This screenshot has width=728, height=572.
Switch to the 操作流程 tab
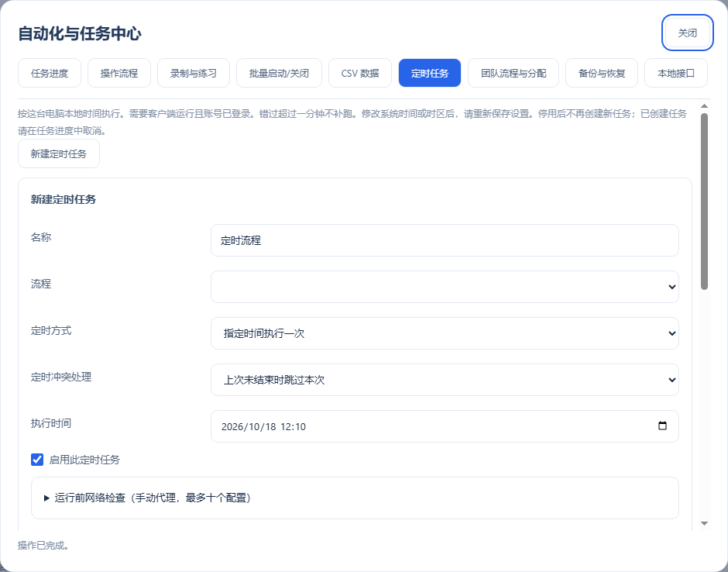(x=118, y=73)
